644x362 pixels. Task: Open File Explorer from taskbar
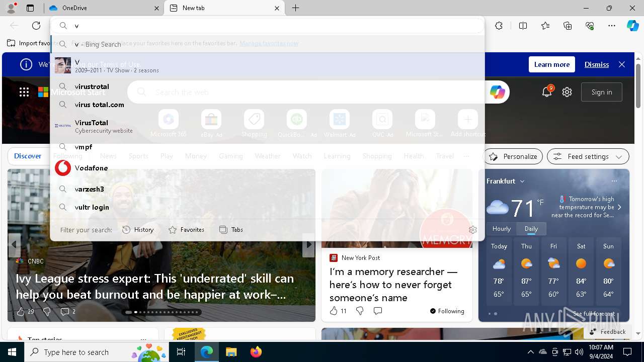231,352
